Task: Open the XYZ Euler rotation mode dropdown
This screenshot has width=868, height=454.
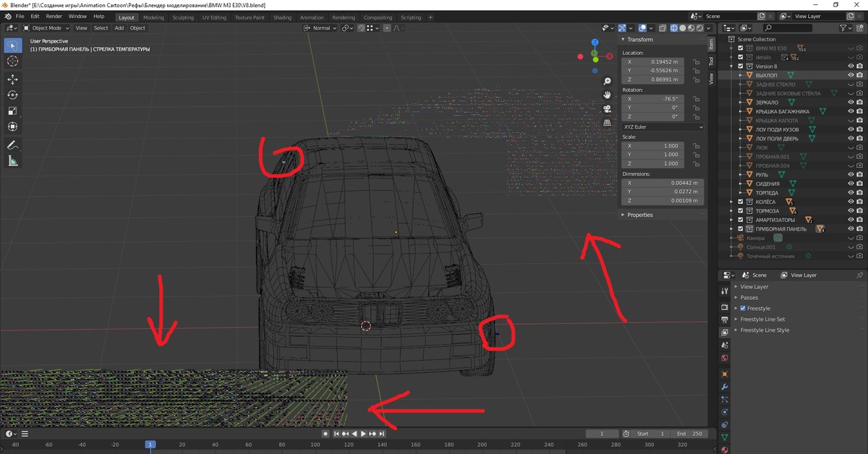Action: (x=662, y=127)
